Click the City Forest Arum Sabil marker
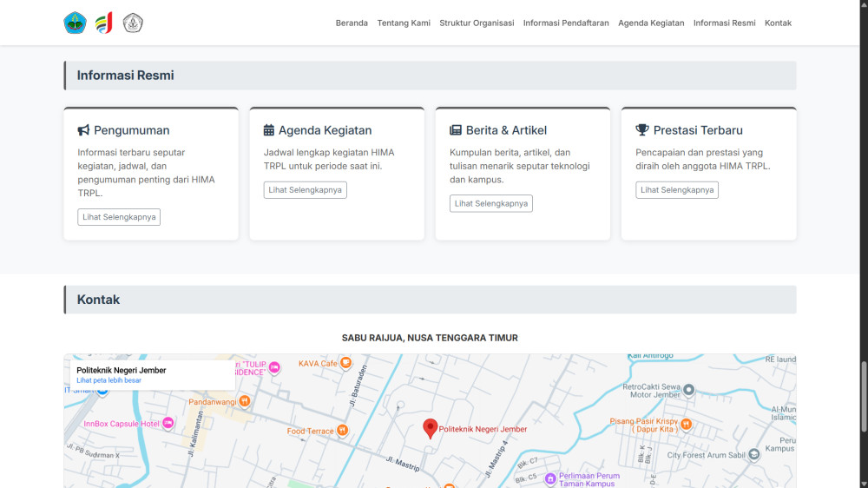The image size is (868, 488). (753, 453)
